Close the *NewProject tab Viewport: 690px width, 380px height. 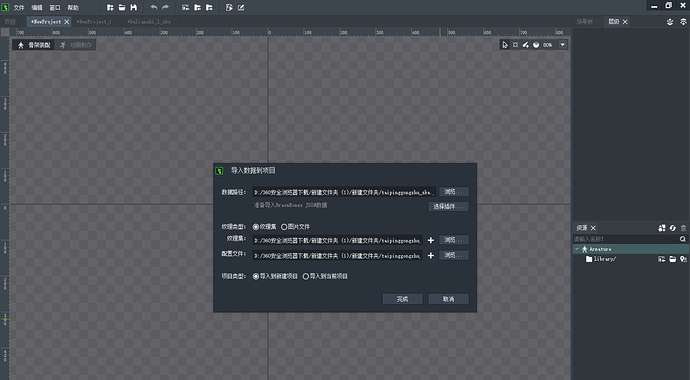[x=67, y=22]
